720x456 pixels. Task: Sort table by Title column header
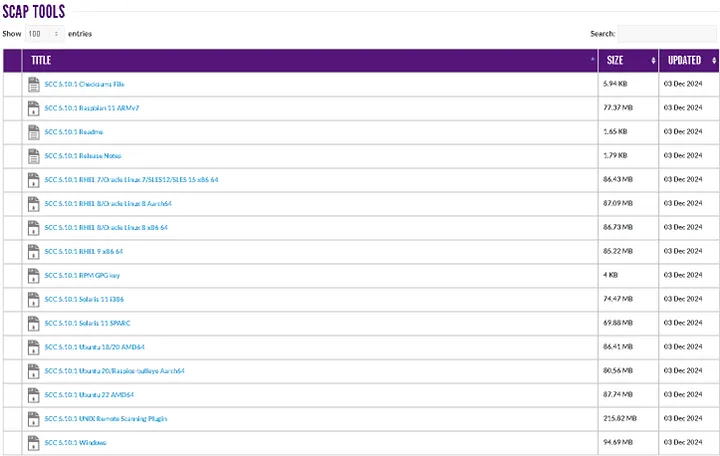310,60
